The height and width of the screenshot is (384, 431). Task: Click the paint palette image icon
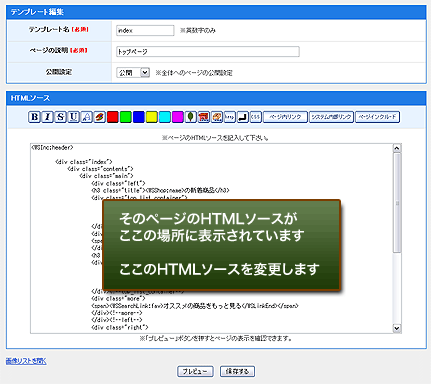coord(216,117)
